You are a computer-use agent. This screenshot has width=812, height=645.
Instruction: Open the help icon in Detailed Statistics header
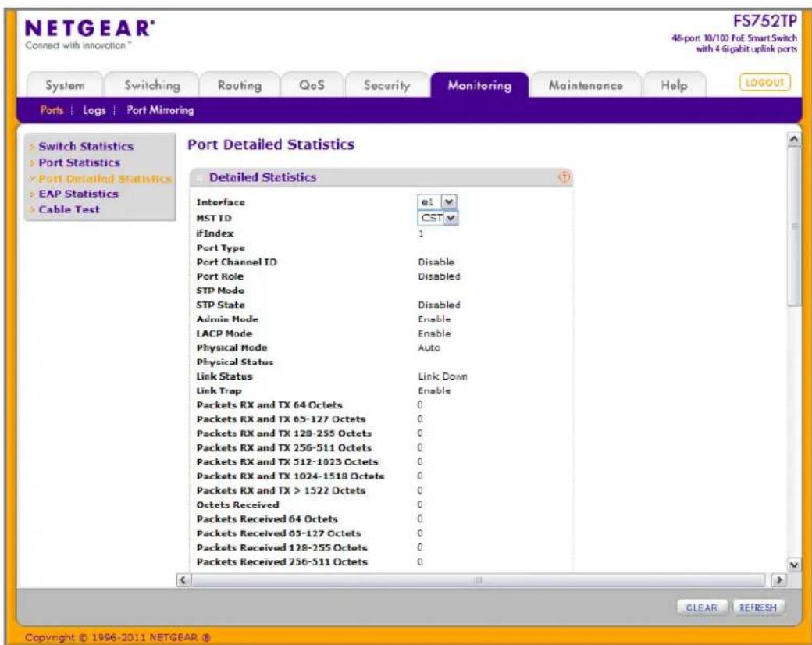[564, 177]
